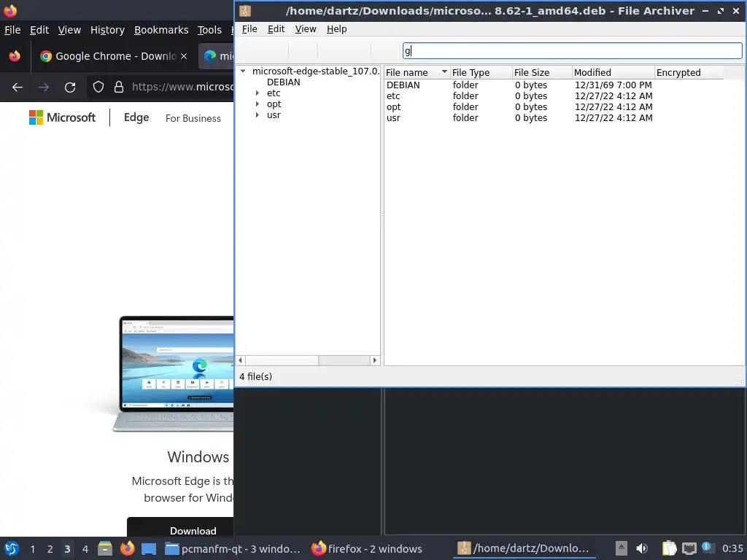The width and height of the screenshot is (747, 560).
Task: Open the Help menu in File Archiver
Action: pyautogui.click(x=336, y=29)
